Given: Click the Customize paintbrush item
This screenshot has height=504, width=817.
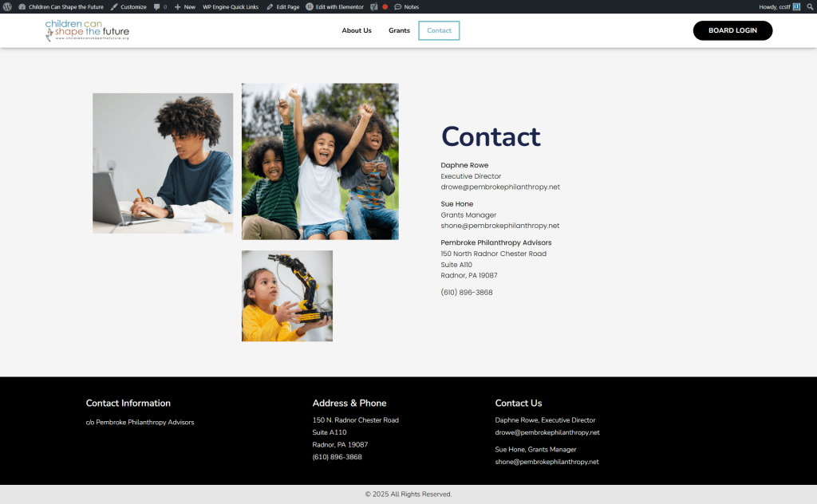Looking at the screenshot, I should [128, 6].
